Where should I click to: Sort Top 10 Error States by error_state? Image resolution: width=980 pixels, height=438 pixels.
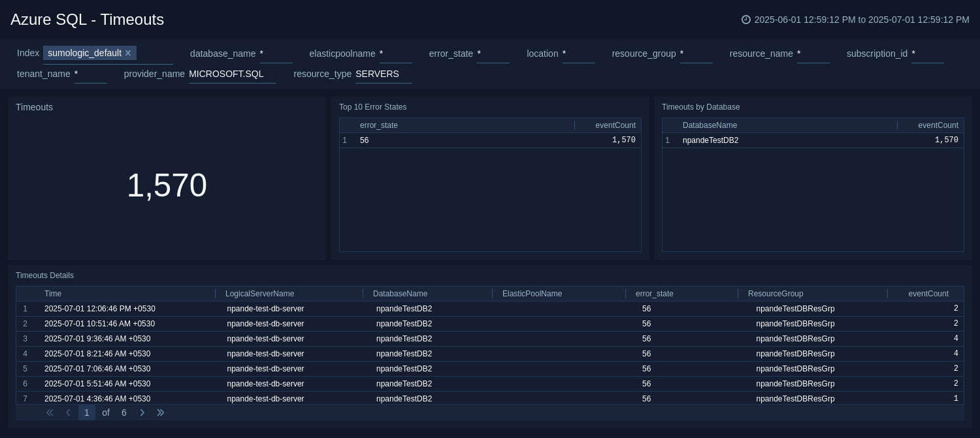coord(379,125)
